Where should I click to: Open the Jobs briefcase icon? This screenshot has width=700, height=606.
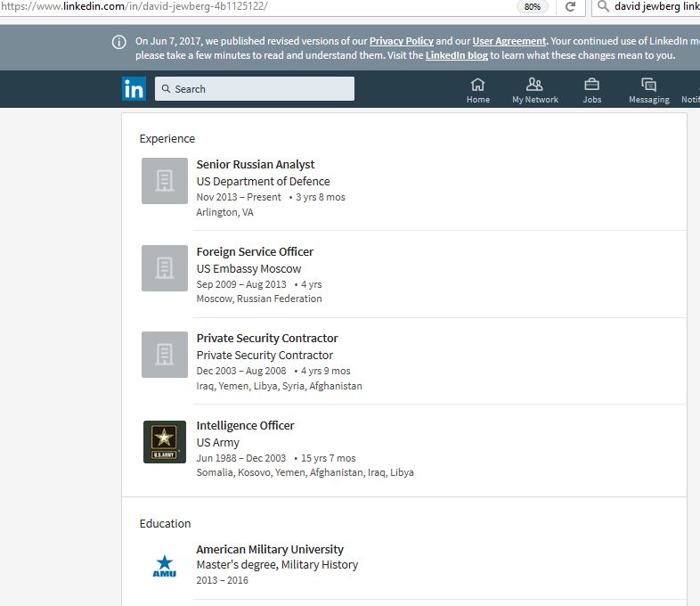(591, 85)
